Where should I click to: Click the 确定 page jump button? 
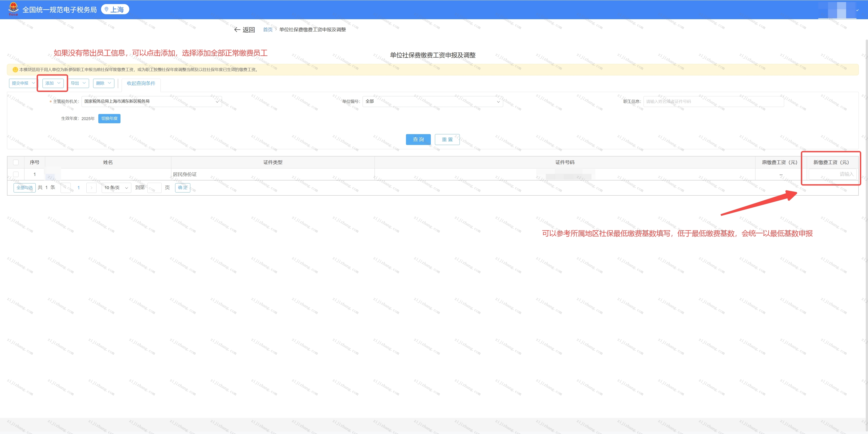[x=183, y=188]
